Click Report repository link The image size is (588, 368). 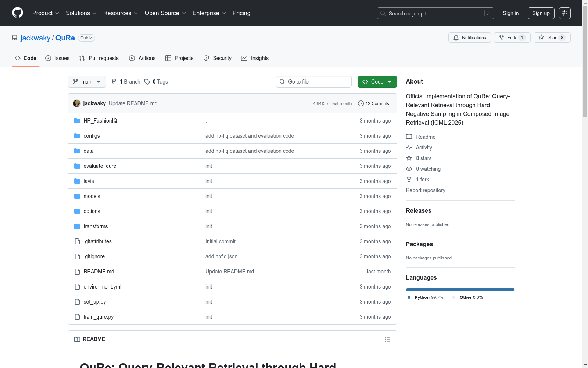(x=426, y=190)
